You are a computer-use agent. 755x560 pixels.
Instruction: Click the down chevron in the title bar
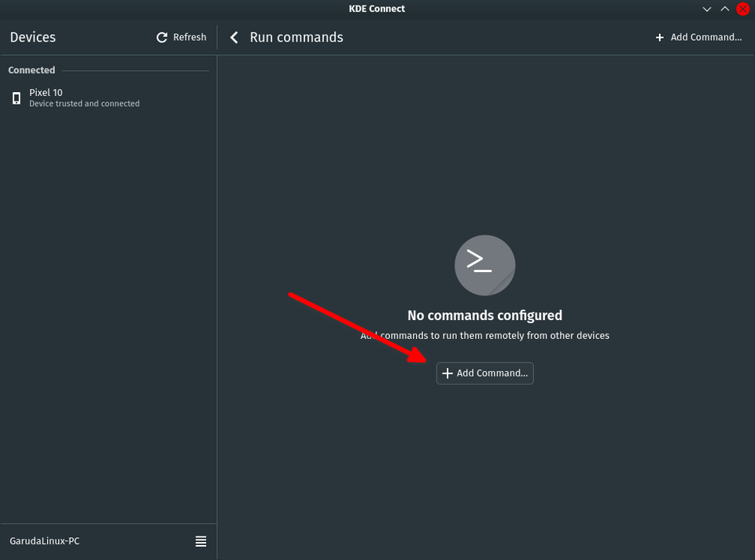pos(706,9)
